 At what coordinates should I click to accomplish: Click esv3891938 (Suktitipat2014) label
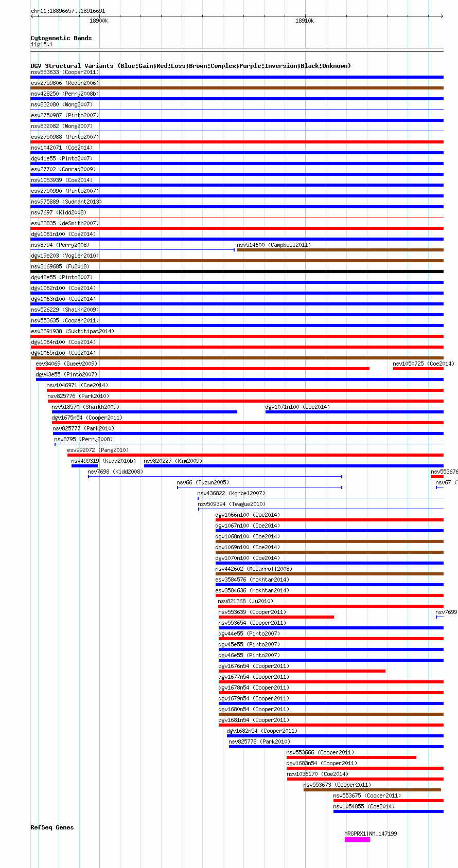click(73, 331)
